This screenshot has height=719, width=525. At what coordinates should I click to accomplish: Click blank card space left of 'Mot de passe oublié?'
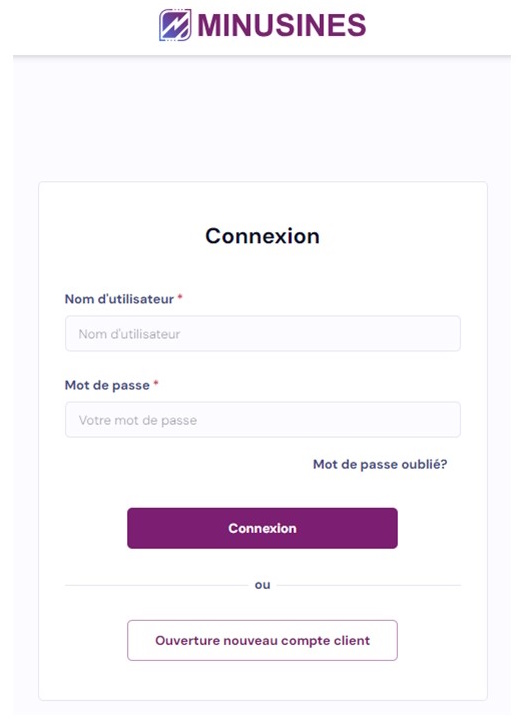(183, 464)
